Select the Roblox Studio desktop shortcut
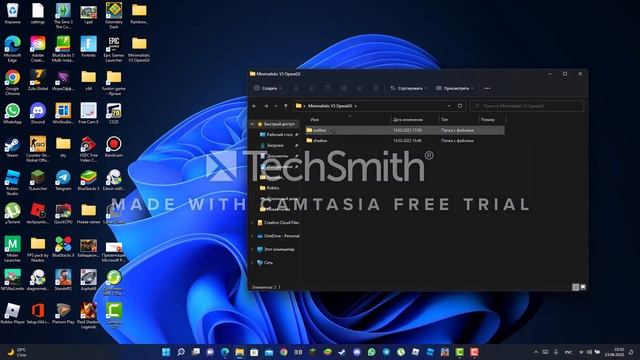The height and width of the screenshot is (360, 640). [12, 182]
